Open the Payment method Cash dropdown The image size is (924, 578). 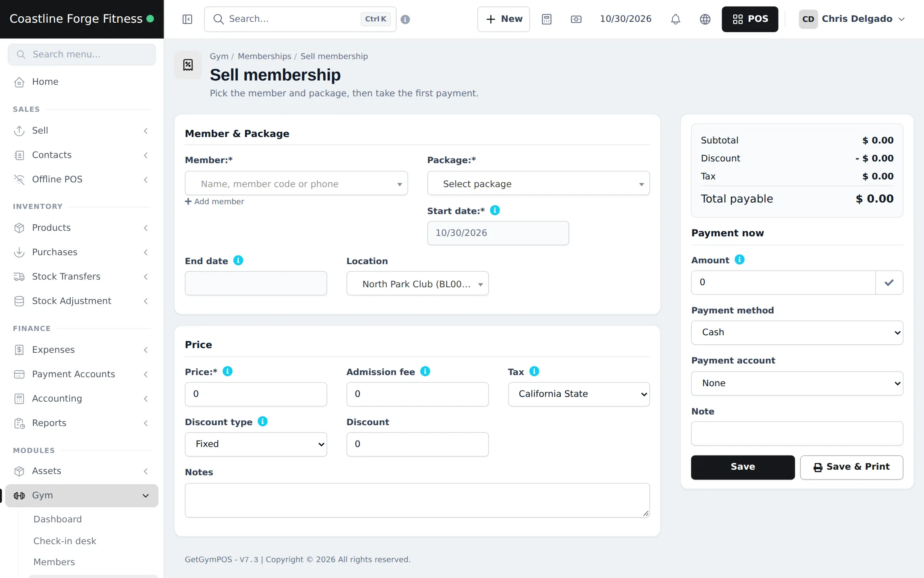pyautogui.click(x=797, y=332)
